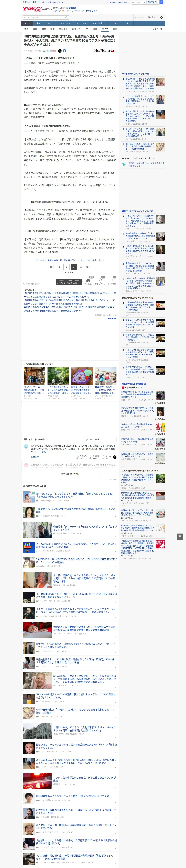Click コメントを書く button

tap(93, 439)
